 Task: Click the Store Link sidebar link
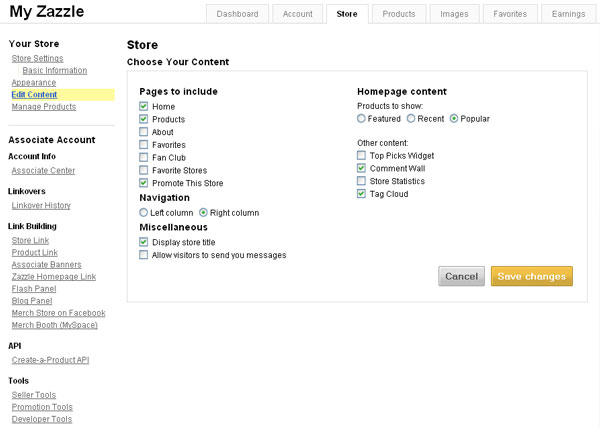(30, 241)
